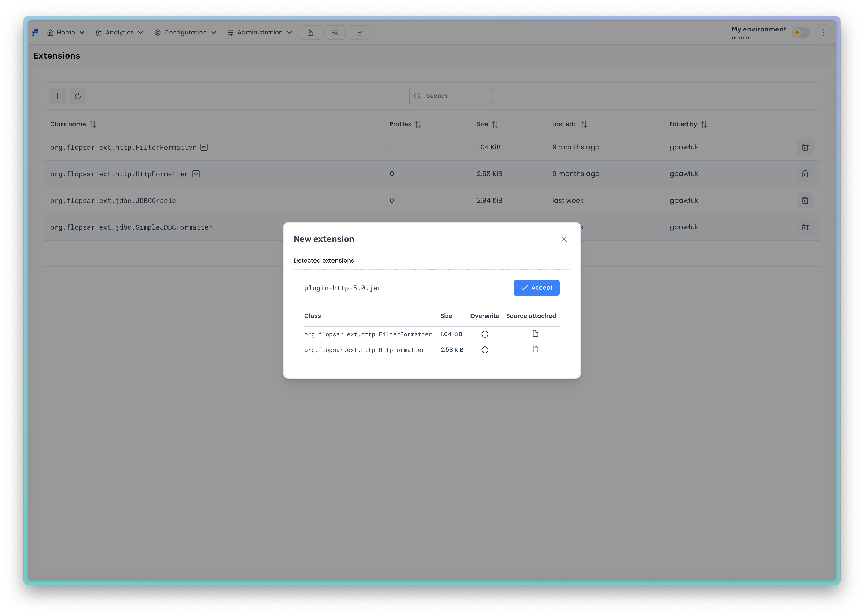Click the add extension plus icon
The width and height of the screenshot is (864, 616).
coord(57,96)
